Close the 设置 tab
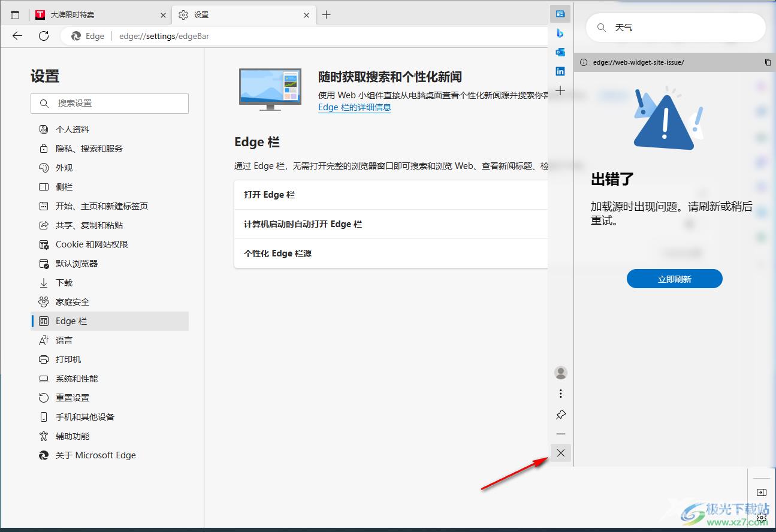 click(x=307, y=15)
